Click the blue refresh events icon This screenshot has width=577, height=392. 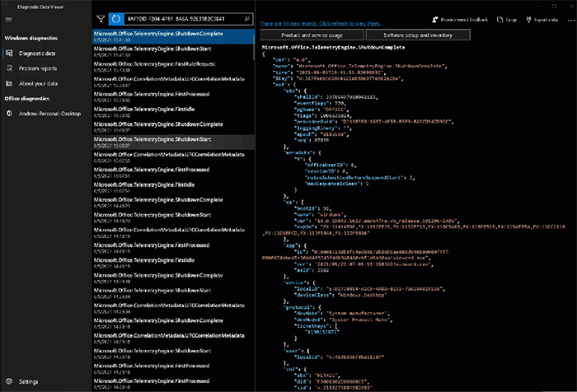[116, 19]
